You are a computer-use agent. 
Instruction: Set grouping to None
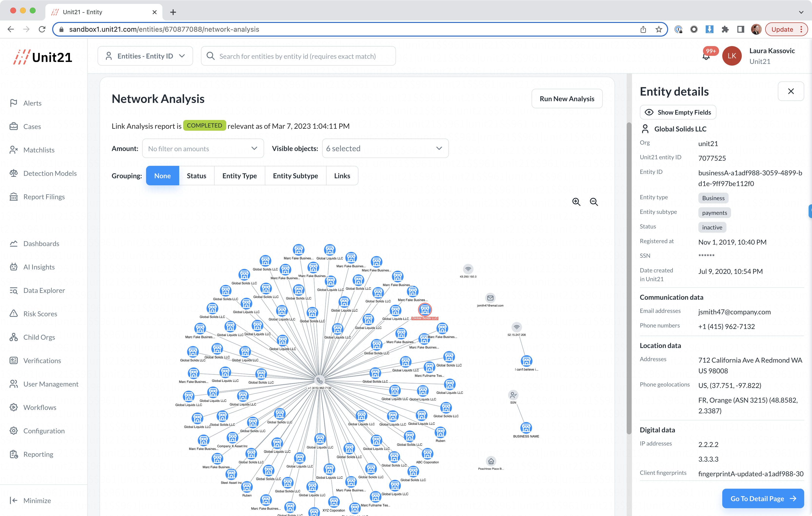162,176
